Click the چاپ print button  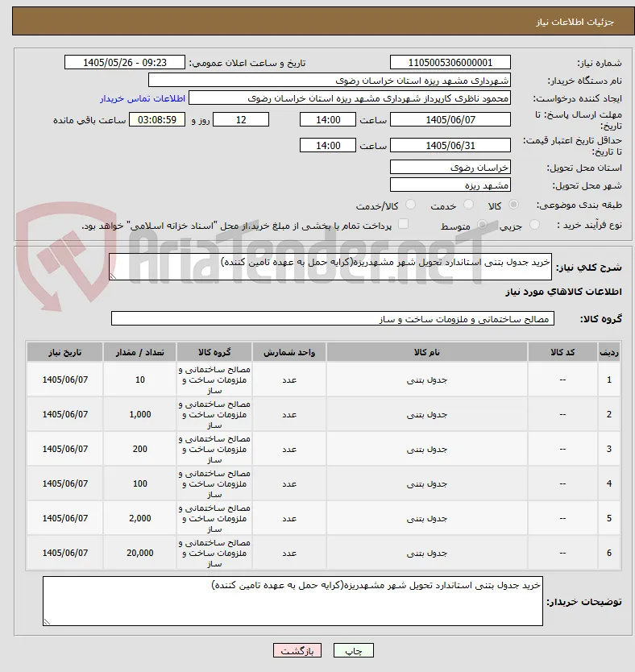(354, 650)
